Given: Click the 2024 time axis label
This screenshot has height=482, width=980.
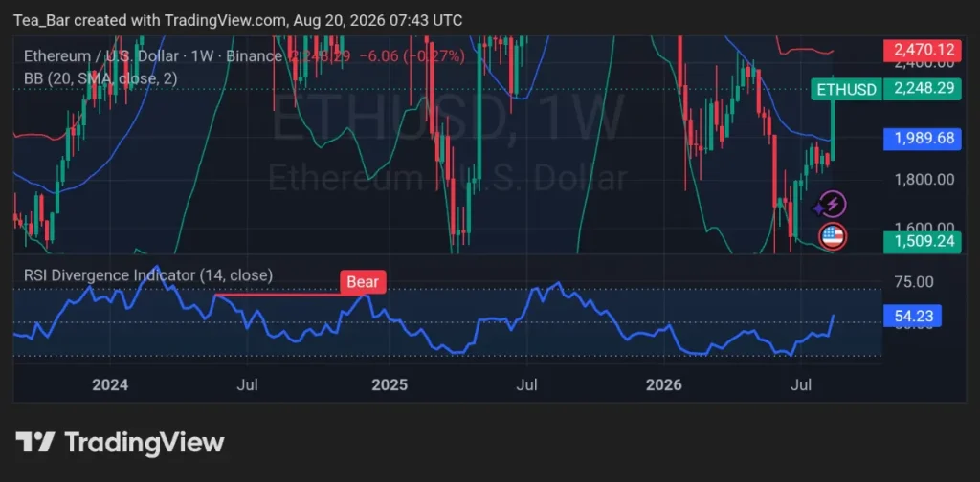Looking at the screenshot, I should pyautogui.click(x=110, y=384).
